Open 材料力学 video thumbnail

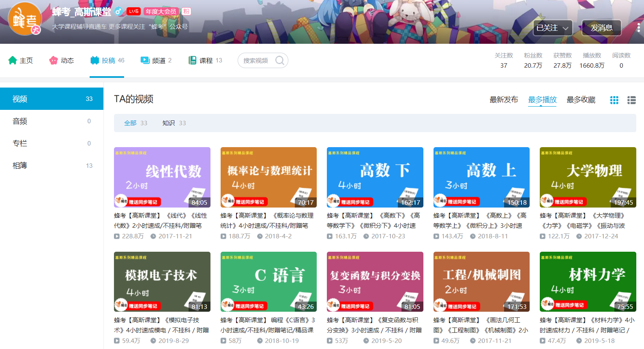(588, 282)
